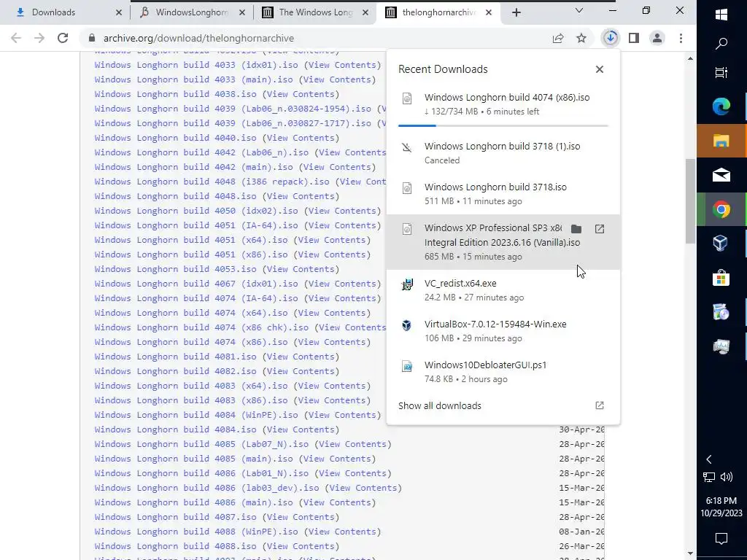Launch Microsoft Edge from taskbar
This screenshot has height=560, width=747.
click(721, 106)
